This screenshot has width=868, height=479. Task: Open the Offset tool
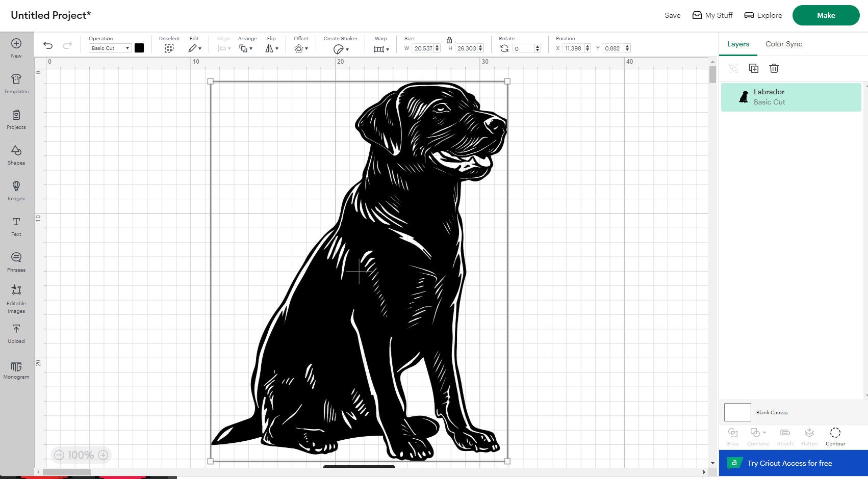pos(301,48)
